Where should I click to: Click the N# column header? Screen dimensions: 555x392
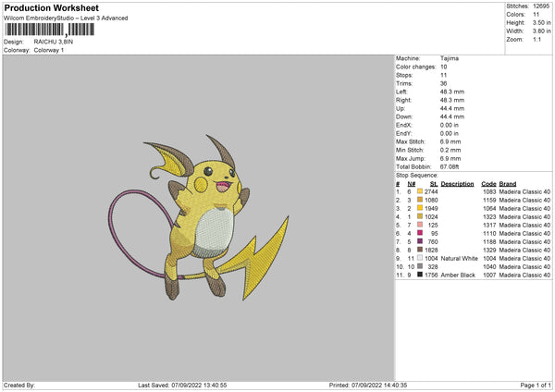pyautogui.click(x=411, y=184)
